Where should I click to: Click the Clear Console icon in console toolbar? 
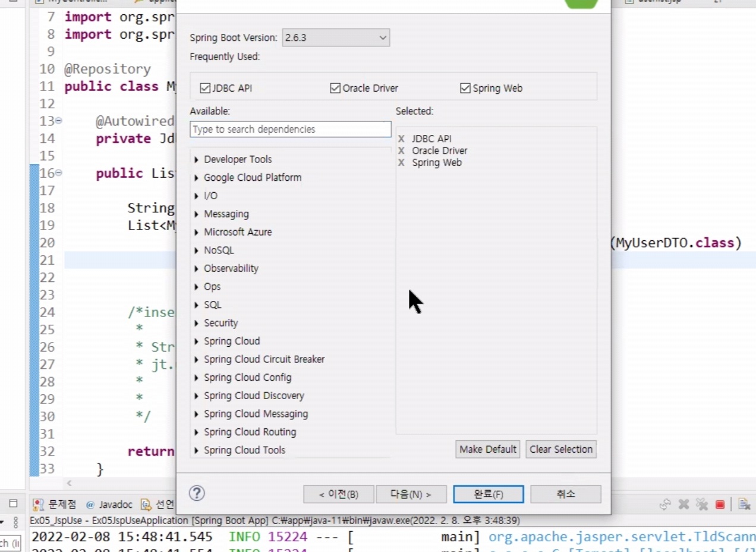point(744,504)
